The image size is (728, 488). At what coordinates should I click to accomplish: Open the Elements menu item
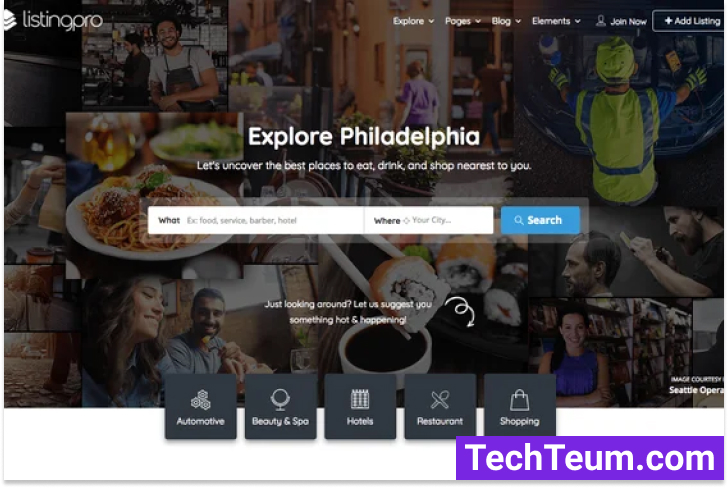pyautogui.click(x=556, y=21)
